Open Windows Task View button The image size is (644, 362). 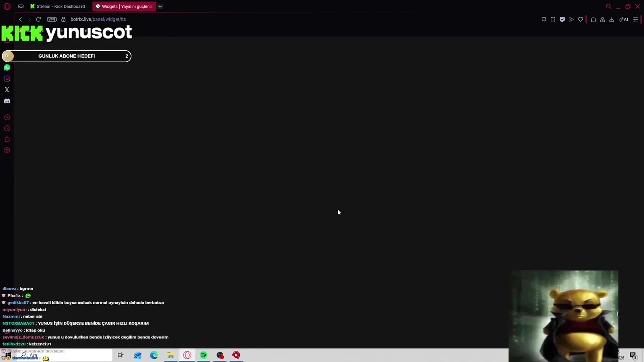coord(121,355)
